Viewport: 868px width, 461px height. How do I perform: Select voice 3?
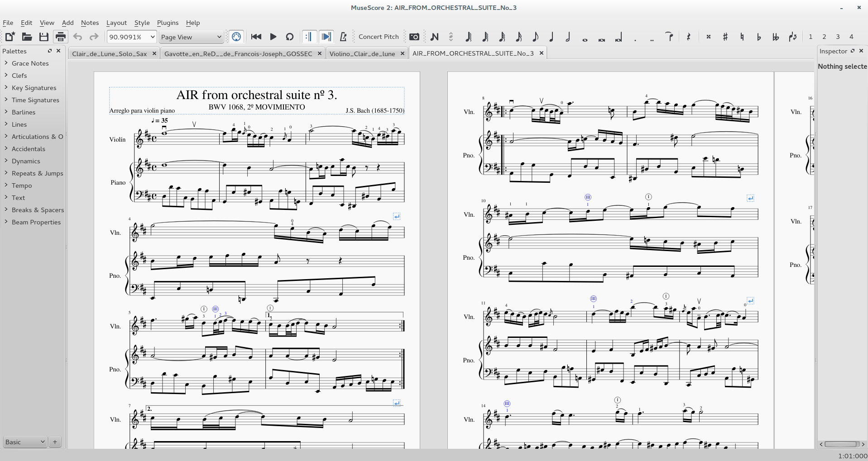[x=838, y=37]
